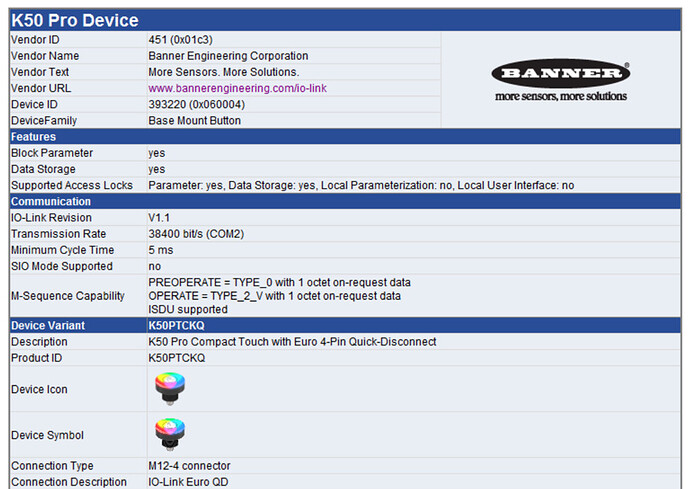
Task: Select the '38400 bit/s (COM2)' transmission rate
Action: [x=196, y=234]
